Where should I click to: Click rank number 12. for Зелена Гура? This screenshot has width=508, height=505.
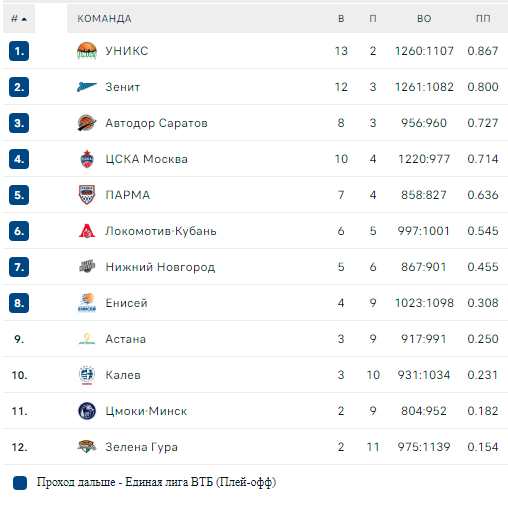pos(19,447)
